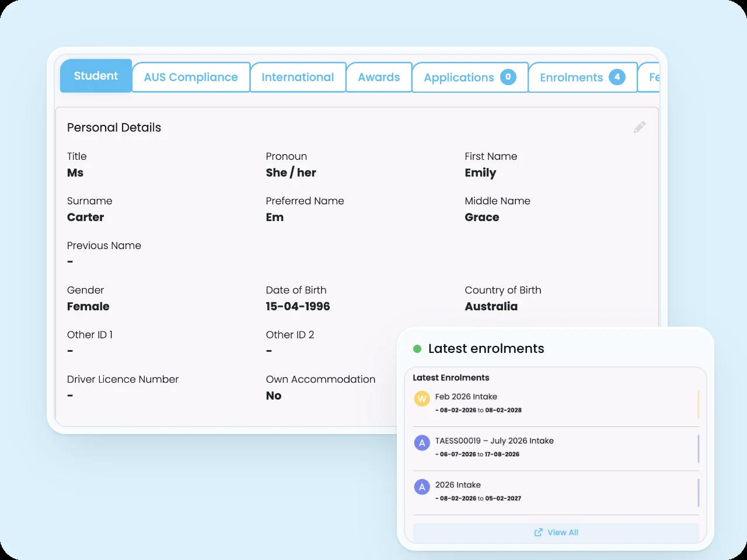Click the date range 06-07-2026 to 17-08-2026
Image resolution: width=747 pixels, height=560 pixels.
tap(480, 454)
